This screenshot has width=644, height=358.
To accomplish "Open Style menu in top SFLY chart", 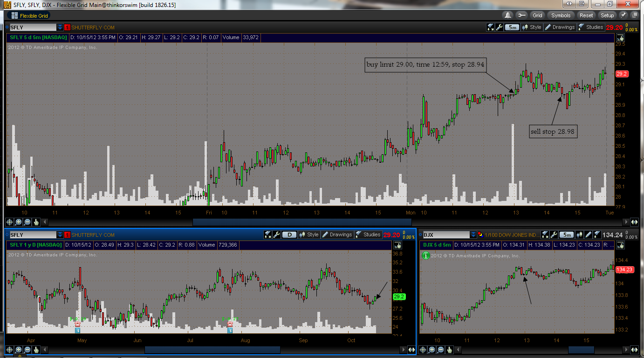I will click(x=532, y=27).
